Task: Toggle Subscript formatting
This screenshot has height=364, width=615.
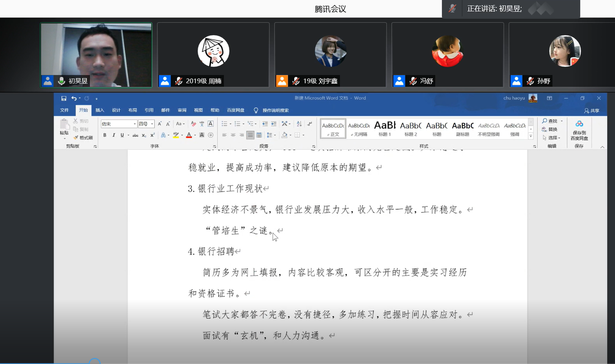Action: pos(144,135)
